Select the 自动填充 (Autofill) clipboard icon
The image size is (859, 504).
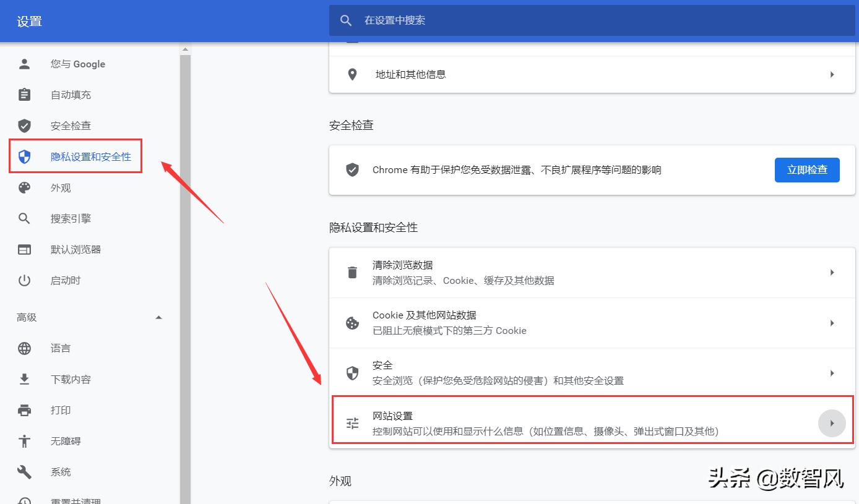[24, 95]
